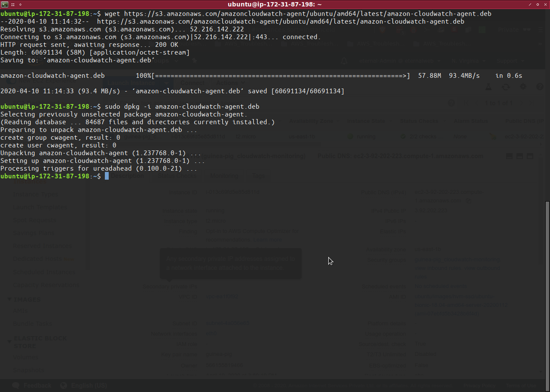This screenshot has width=550, height=392.
Task: Click 'Processing triggers for ureadahead' line
Action: 99,168
